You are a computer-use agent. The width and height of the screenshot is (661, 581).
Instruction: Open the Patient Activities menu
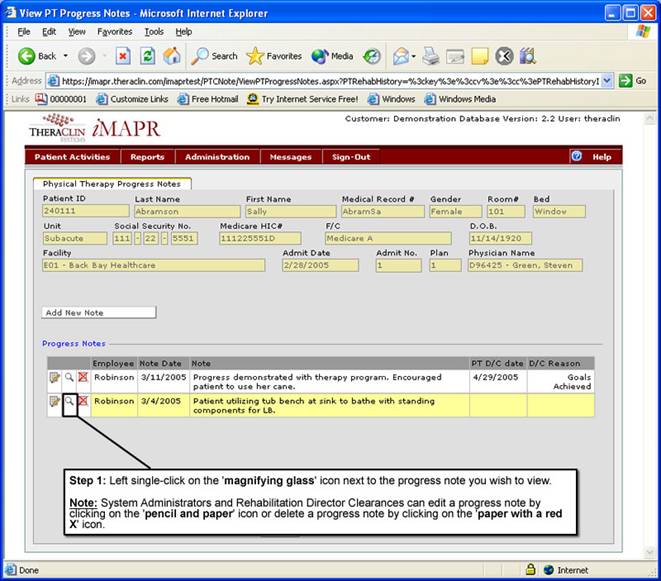click(x=72, y=157)
